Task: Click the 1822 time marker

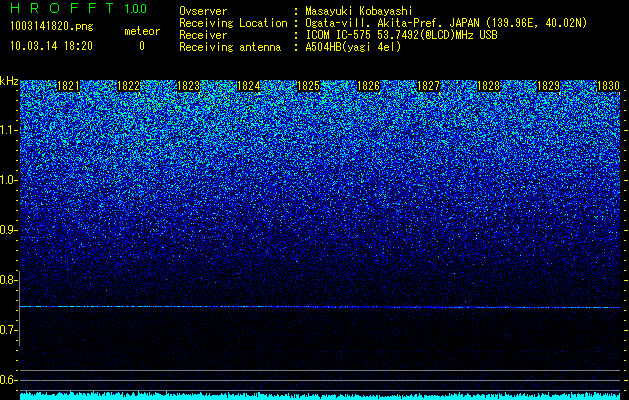Action: tap(128, 86)
